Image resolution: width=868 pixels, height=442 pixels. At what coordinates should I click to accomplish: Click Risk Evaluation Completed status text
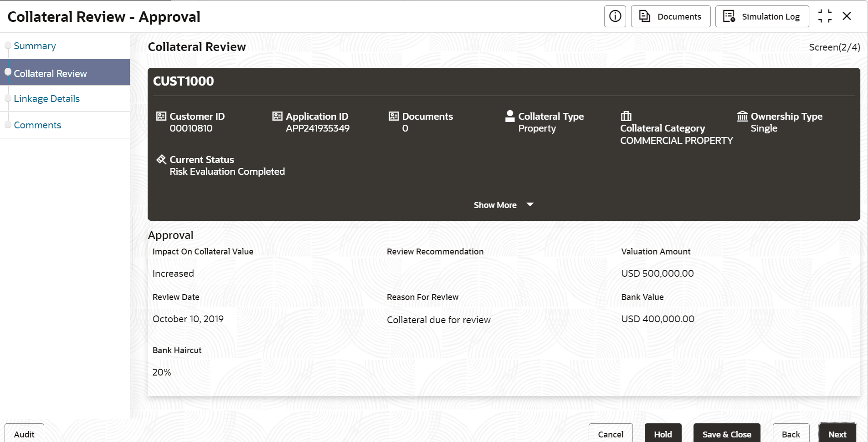click(227, 172)
